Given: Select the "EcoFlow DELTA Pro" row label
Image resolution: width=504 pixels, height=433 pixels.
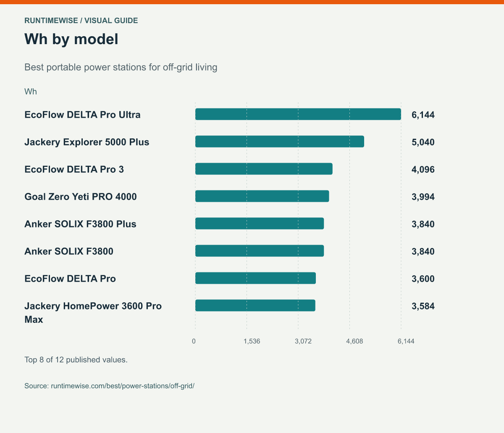Looking at the screenshot, I should click(x=70, y=279).
